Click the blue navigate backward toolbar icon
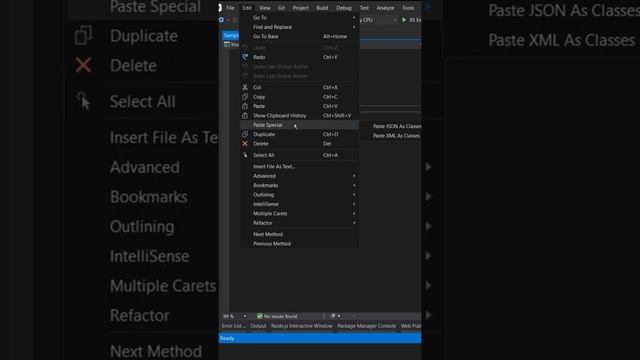 pos(221,20)
